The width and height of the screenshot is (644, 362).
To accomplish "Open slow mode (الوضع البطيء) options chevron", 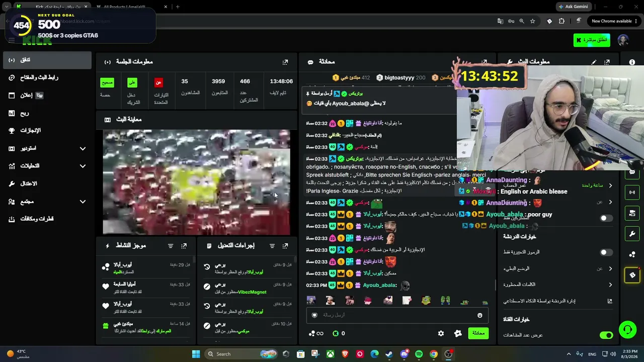I will (610, 268).
